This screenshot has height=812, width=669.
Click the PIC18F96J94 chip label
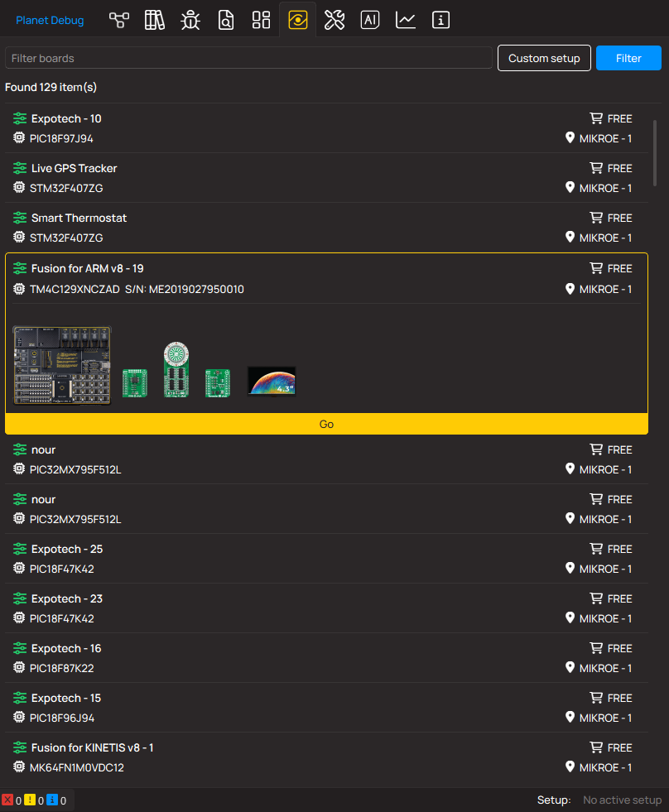(61, 718)
